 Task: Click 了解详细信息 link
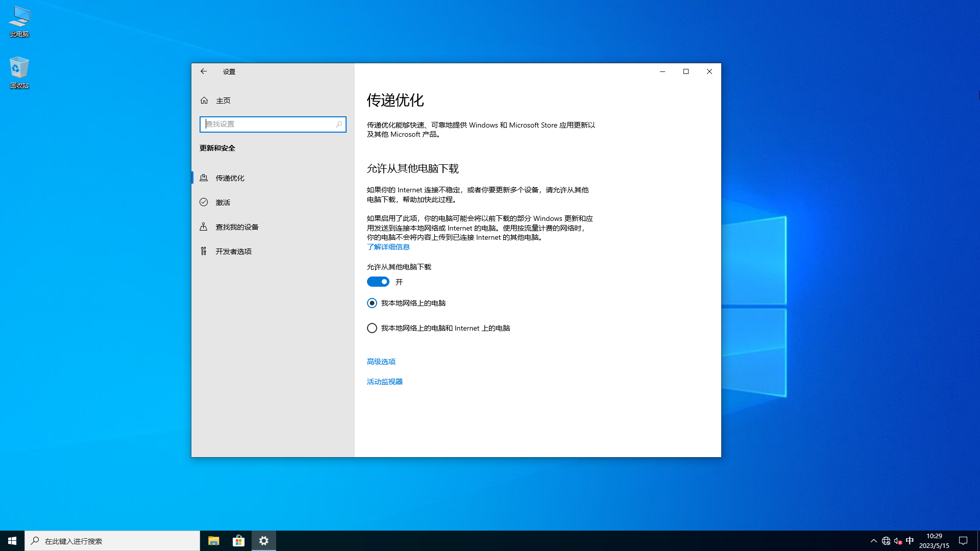click(388, 246)
